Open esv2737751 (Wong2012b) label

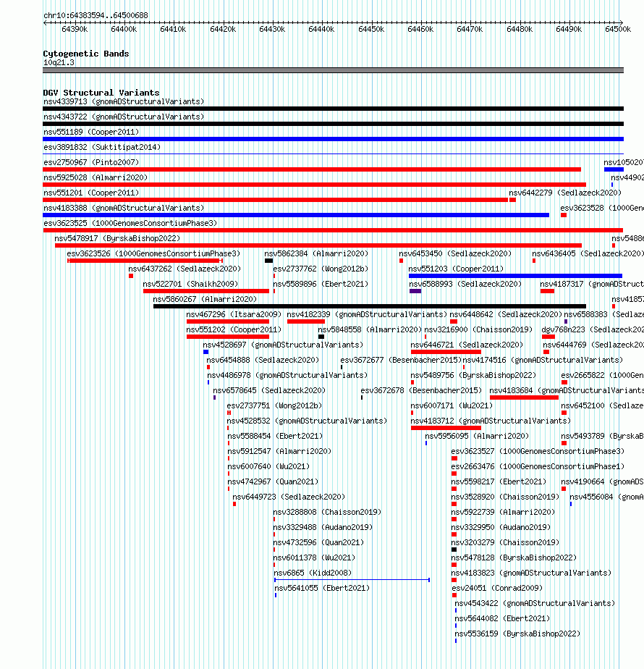(x=274, y=405)
